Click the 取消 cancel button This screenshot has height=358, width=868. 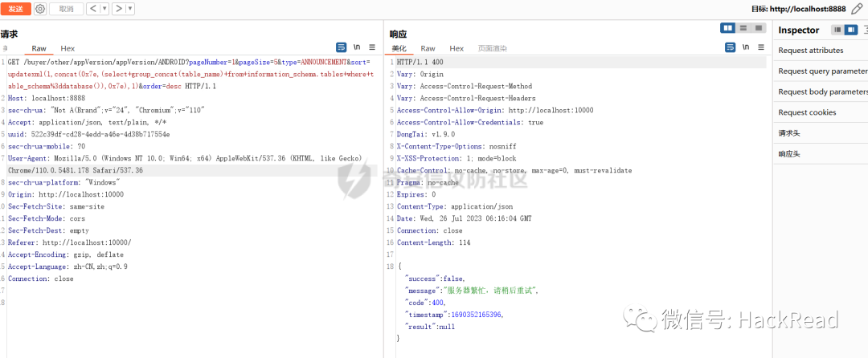point(66,9)
